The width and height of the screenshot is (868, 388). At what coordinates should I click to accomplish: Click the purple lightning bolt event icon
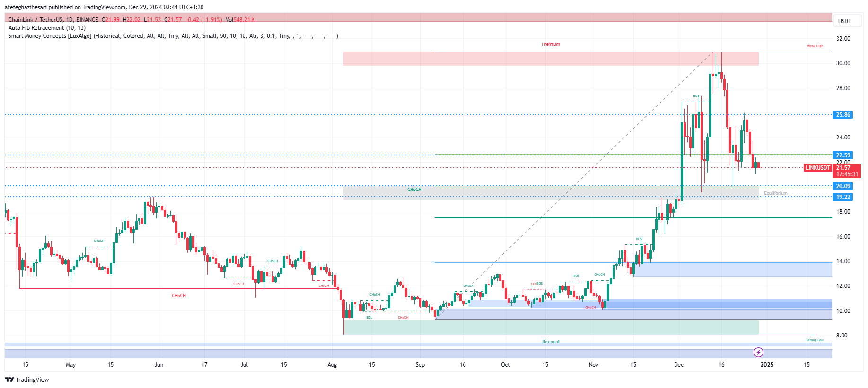pyautogui.click(x=758, y=352)
